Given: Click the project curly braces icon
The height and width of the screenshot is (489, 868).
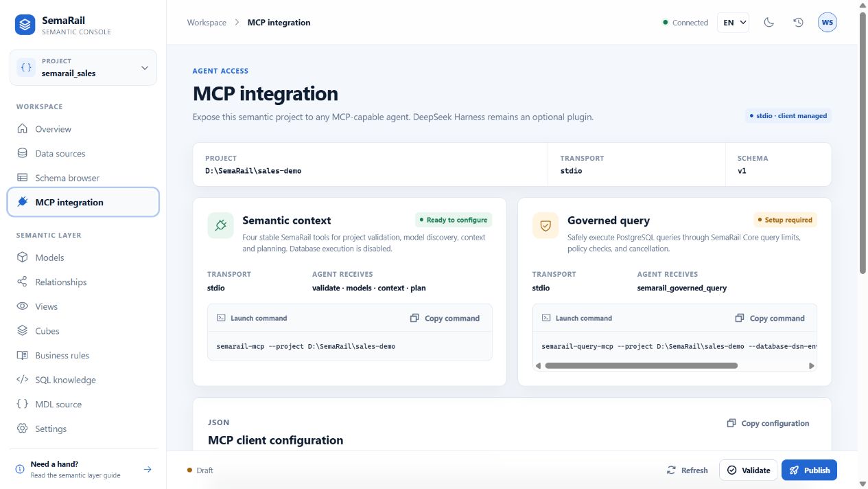Looking at the screenshot, I should coord(26,67).
